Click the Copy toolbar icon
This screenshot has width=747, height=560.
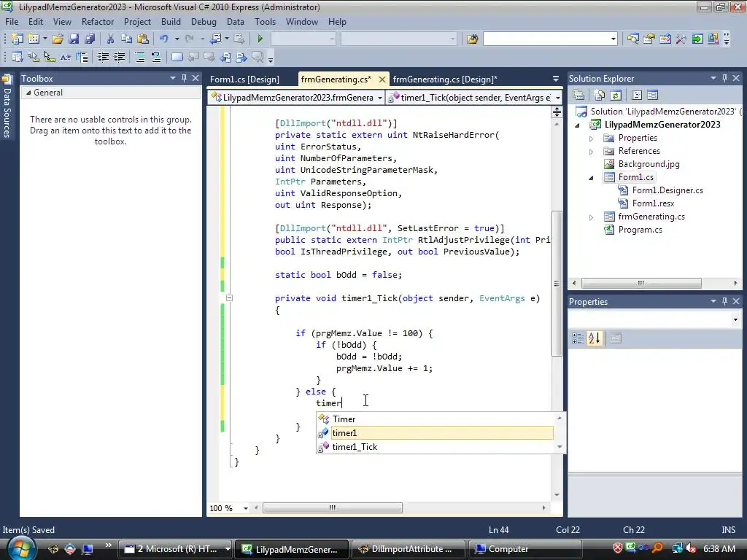click(126, 39)
